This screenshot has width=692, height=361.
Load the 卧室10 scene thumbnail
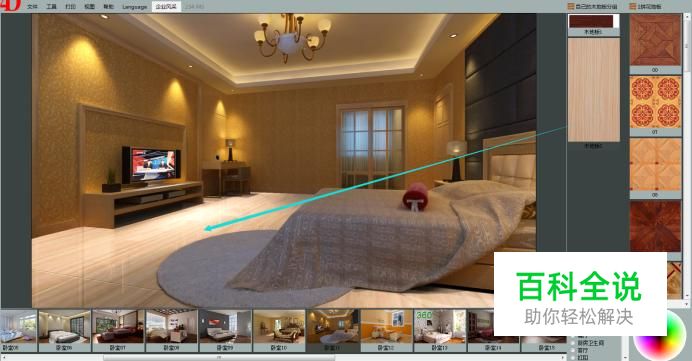pyautogui.click(x=279, y=330)
